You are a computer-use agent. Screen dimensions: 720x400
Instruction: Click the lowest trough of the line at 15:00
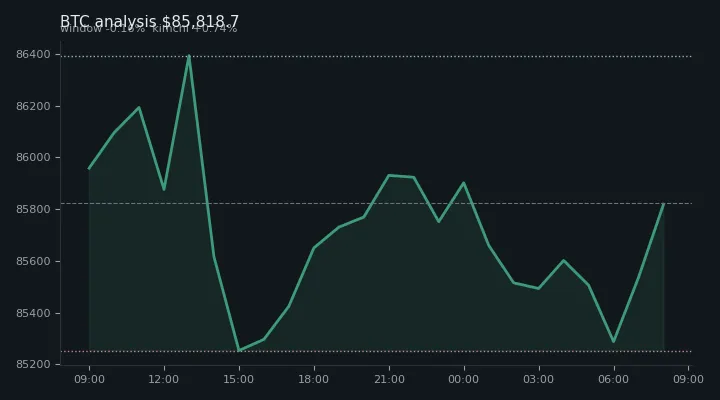coord(239,350)
